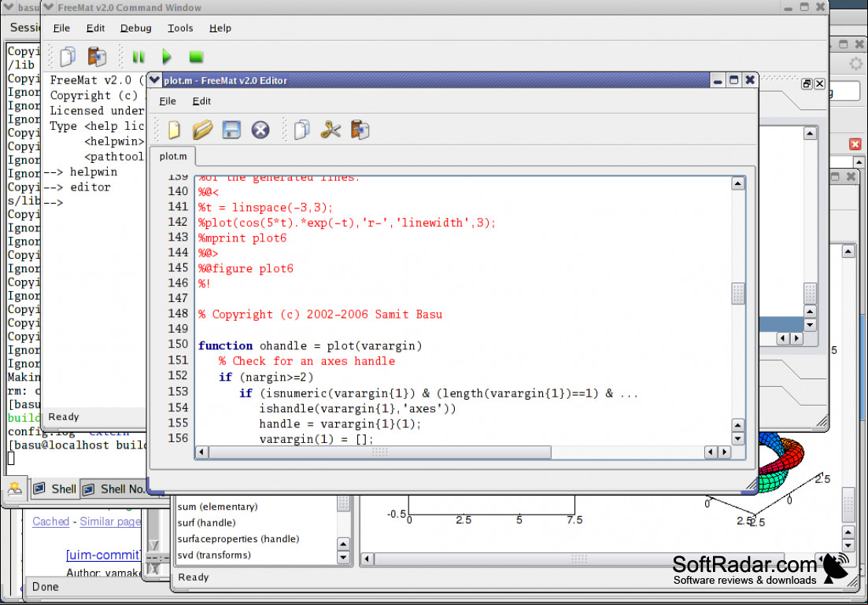
Task: Continue execution with the green play arrow
Action: click(x=167, y=57)
